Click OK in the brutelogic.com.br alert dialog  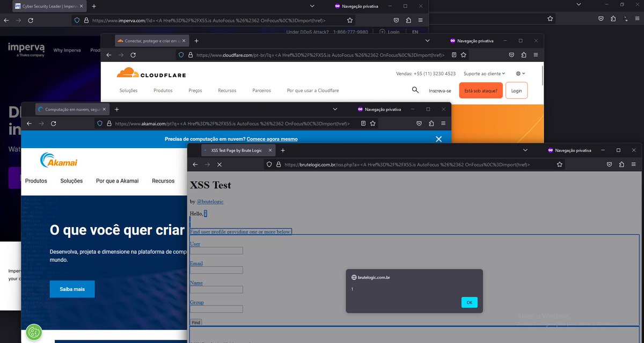(469, 302)
